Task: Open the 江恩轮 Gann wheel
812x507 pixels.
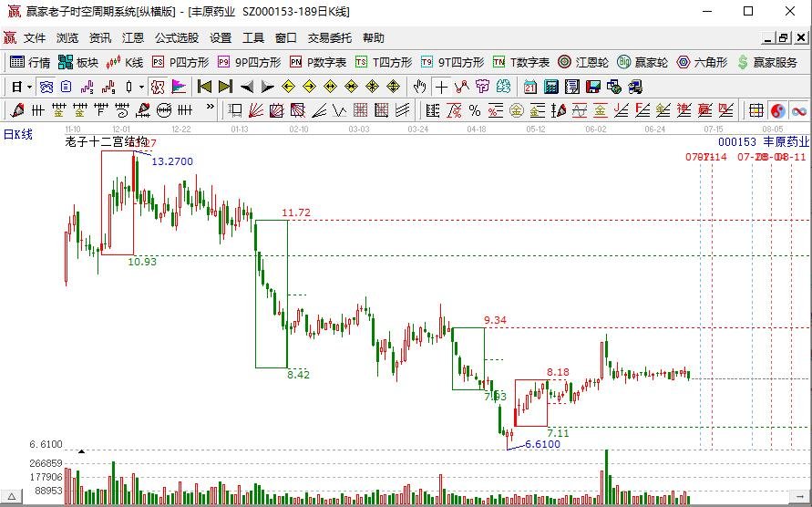Action: pyautogui.click(x=583, y=62)
